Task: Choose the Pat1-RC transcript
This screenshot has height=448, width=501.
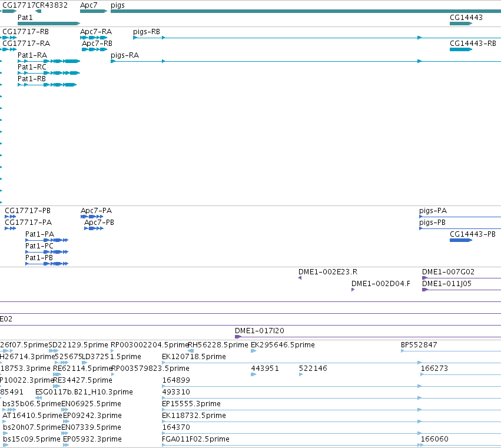Action: click(48, 73)
